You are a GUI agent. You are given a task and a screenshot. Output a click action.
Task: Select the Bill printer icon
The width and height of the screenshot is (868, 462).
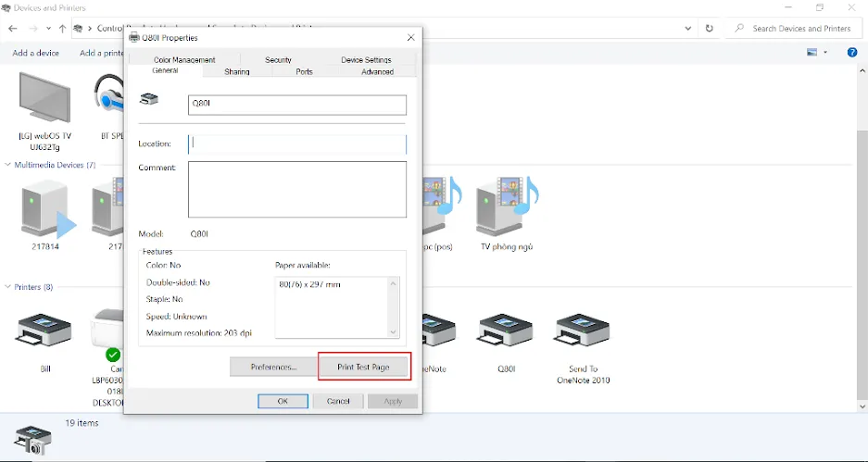point(44,335)
